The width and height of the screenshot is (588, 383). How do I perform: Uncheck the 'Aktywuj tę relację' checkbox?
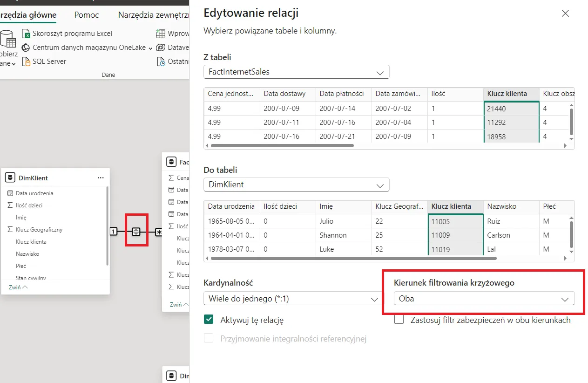tap(209, 320)
